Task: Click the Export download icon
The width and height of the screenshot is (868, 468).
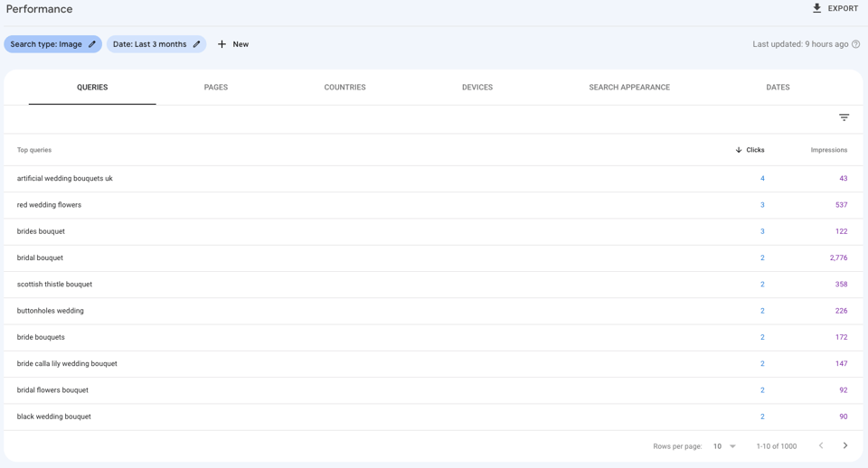Action: click(x=816, y=8)
